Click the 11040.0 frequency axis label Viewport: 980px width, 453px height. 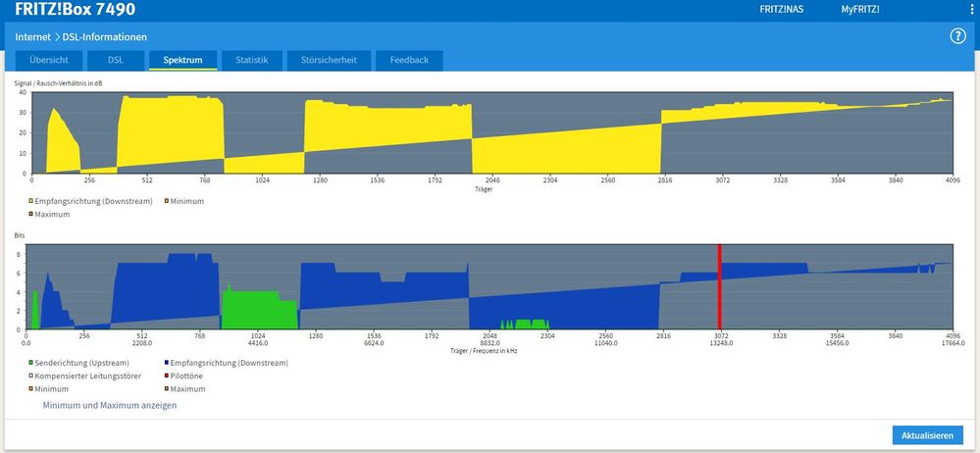604,343
